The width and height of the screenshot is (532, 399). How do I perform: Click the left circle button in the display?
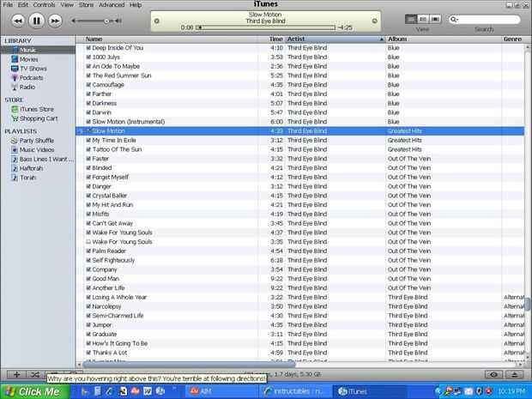coord(157,21)
